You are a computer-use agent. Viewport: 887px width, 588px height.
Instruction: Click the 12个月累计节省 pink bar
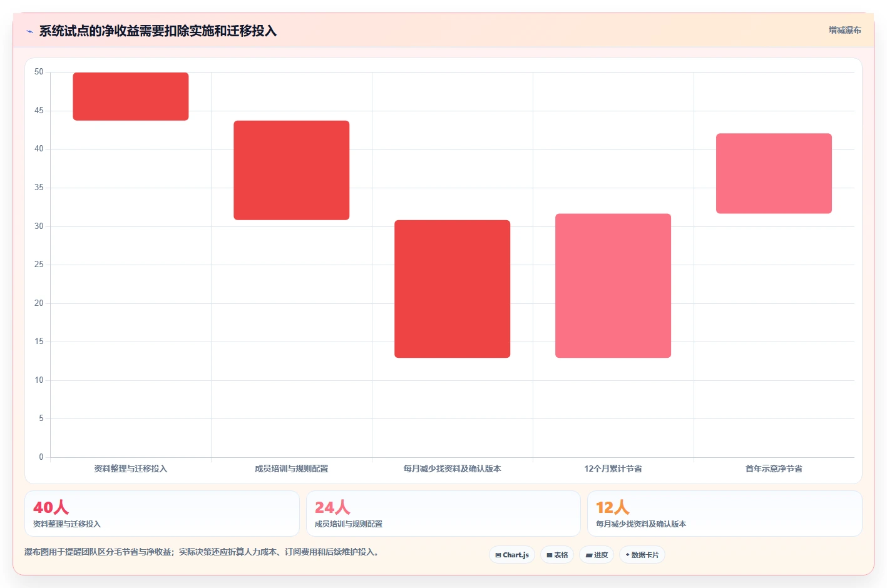pos(613,286)
